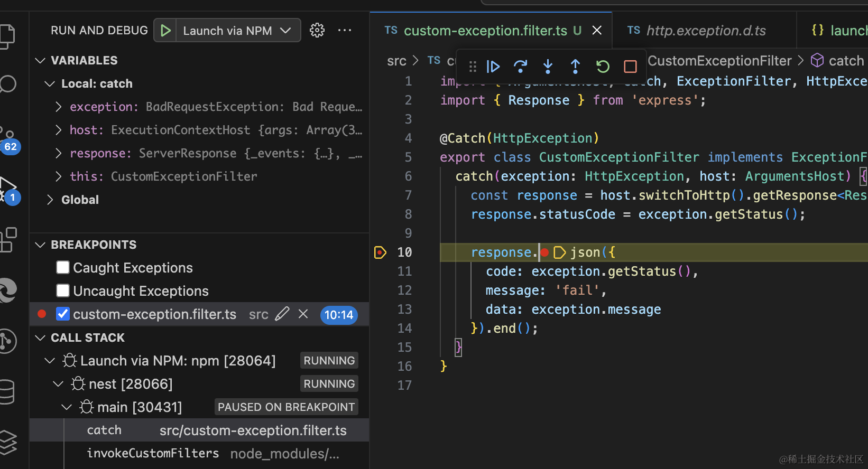Click the Continue debug button
Image resolution: width=868 pixels, height=469 pixels.
(493, 67)
